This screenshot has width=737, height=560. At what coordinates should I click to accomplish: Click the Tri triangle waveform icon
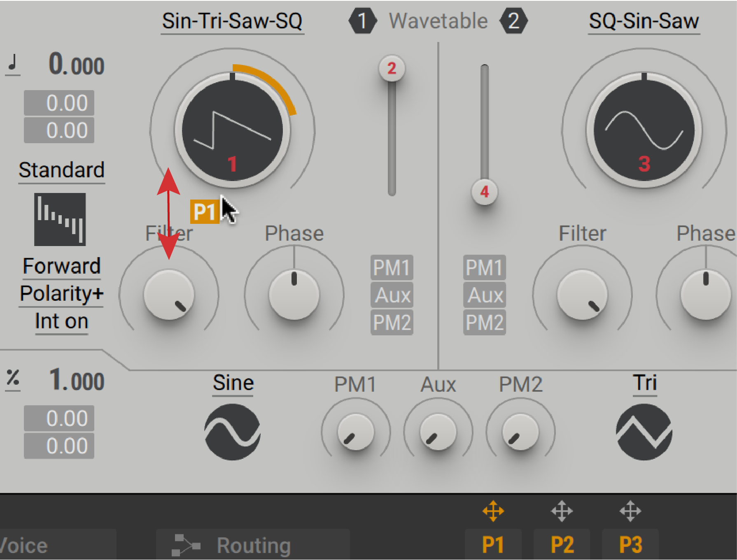[x=644, y=432]
